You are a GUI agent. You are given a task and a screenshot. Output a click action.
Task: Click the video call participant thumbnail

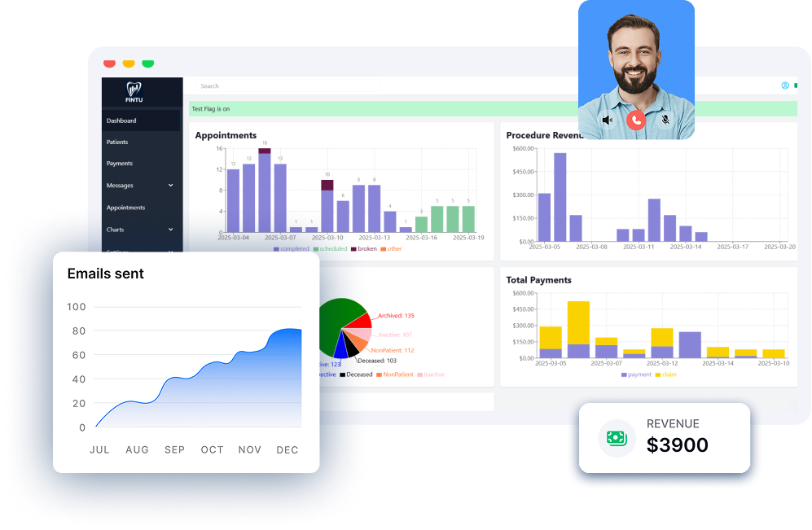(636, 70)
